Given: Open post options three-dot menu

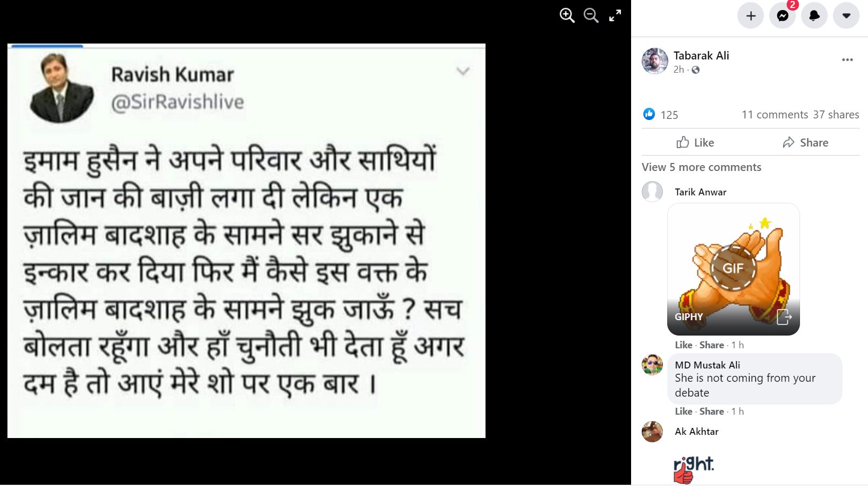Looking at the screenshot, I should point(847,60).
